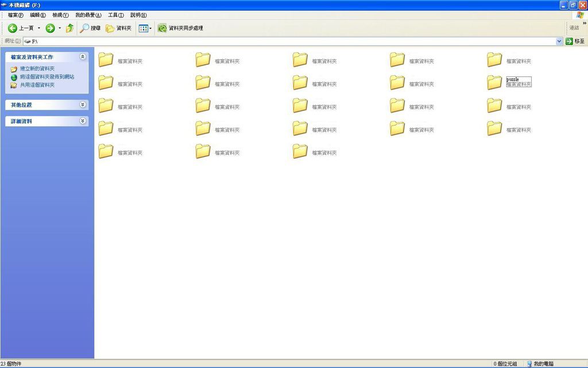Open the puzzle folder icon
588x368 pixels.
pos(494,82)
